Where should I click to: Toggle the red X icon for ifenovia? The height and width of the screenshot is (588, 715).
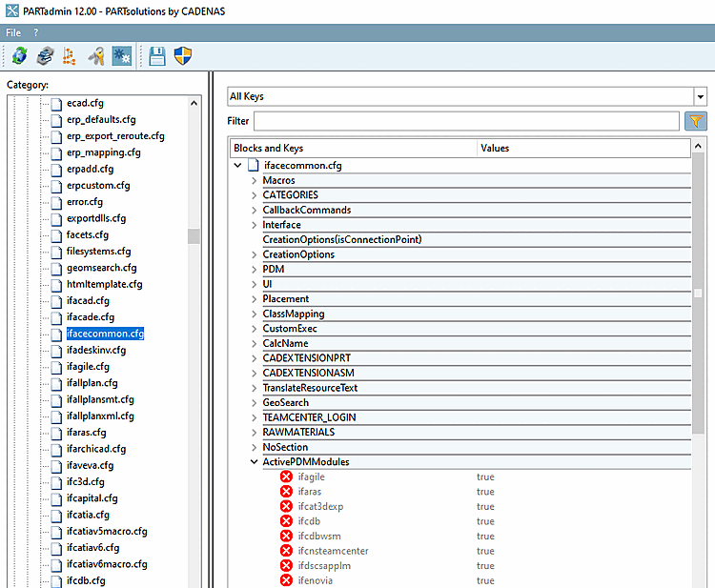tap(286, 580)
